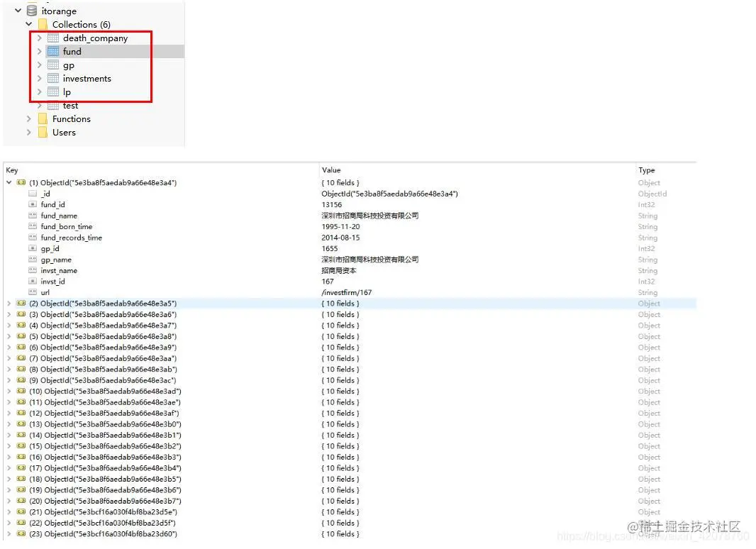The height and width of the screenshot is (549, 756).
Task: Click the fund_name string field icon
Action: [33, 215]
